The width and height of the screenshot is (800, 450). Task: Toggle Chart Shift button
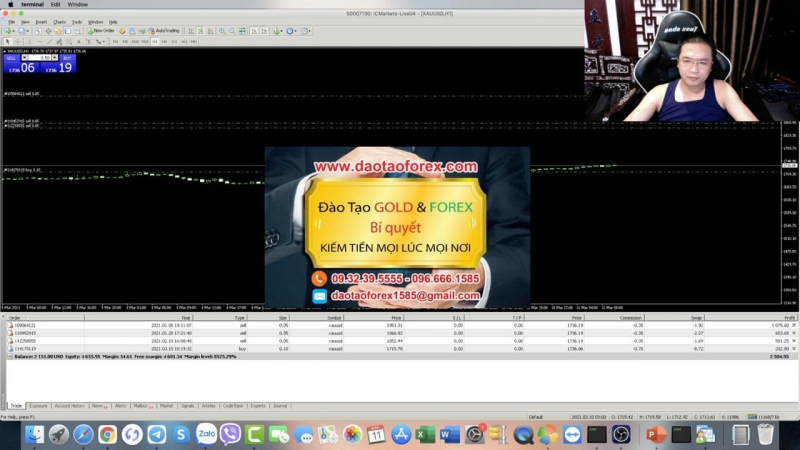point(264,31)
